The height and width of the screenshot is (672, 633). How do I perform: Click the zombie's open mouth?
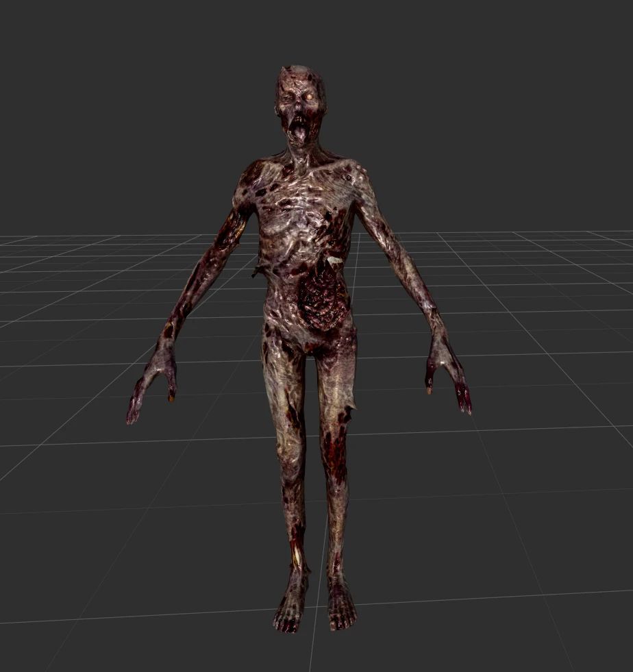[x=301, y=127]
